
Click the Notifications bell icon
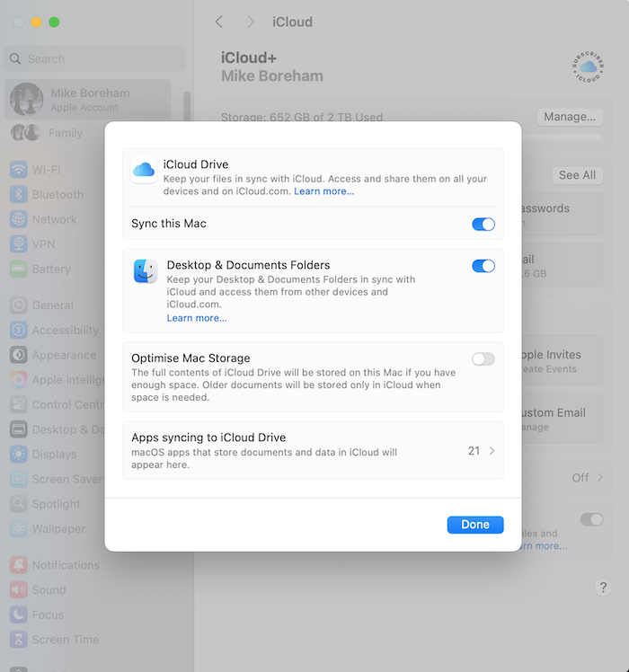(x=19, y=565)
